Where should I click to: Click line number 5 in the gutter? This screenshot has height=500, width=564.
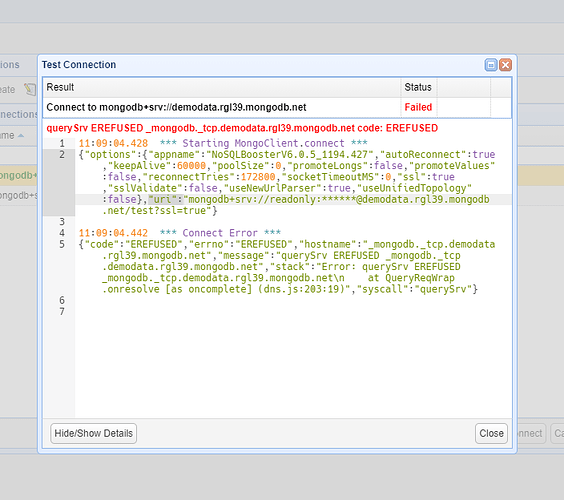pos(62,244)
